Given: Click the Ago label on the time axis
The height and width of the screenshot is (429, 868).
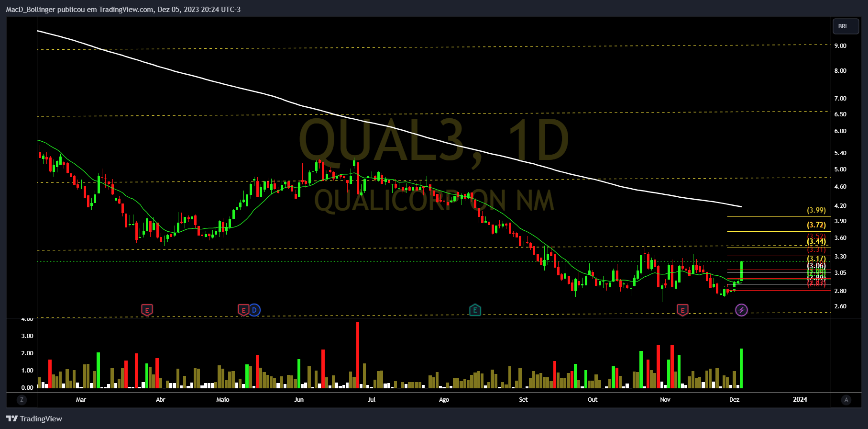Looking at the screenshot, I should (x=444, y=400).
